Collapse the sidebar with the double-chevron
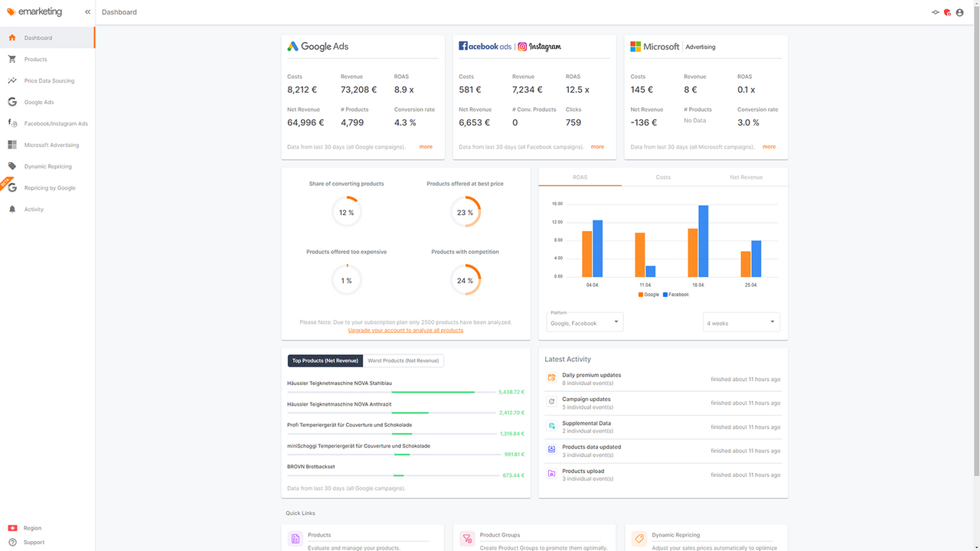This screenshot has height=551, width=980. coord(87,12)
